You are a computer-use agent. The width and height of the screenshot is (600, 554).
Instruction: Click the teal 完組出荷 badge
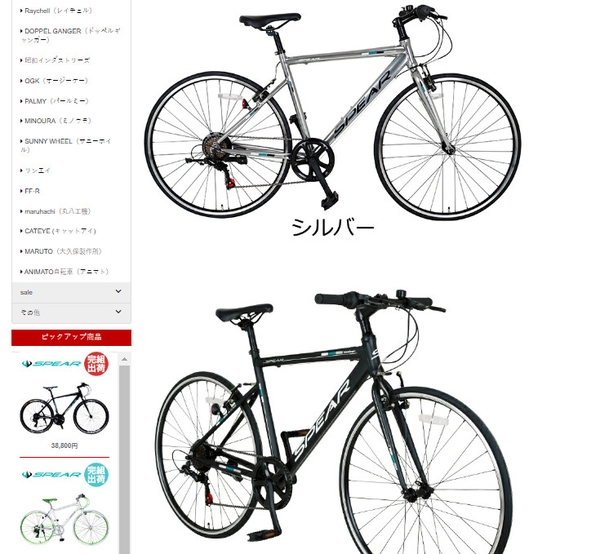pos(96,475)
